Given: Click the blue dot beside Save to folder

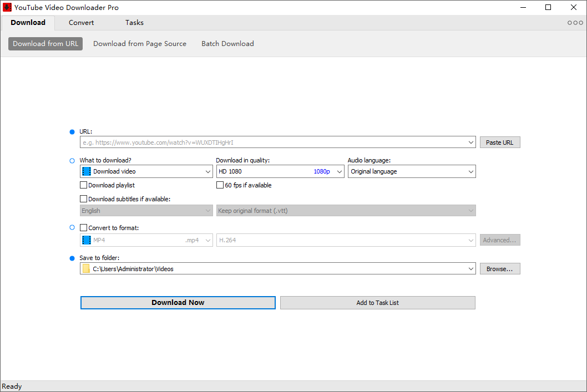Looking at the screenshot, I should (72, 258).
